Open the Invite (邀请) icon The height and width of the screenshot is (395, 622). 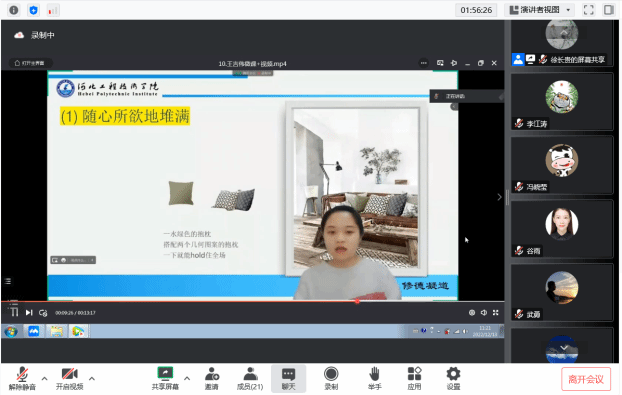coord(212,378)
